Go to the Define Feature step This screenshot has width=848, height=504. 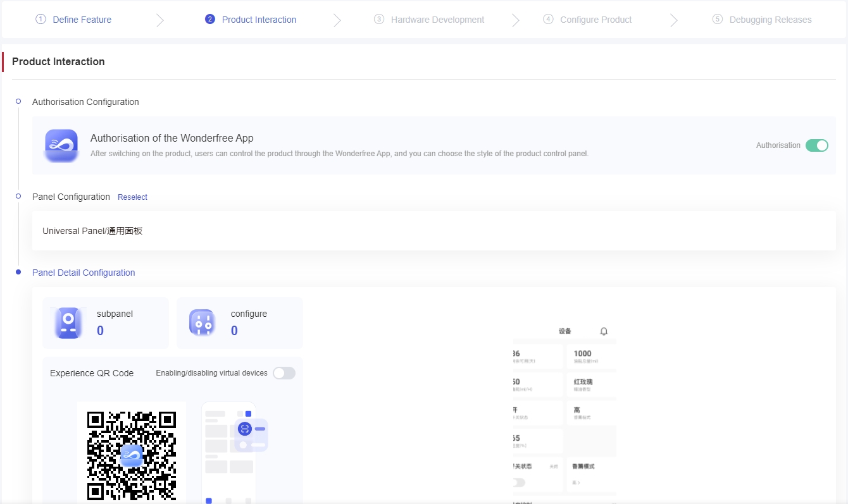(x=73, y=20)
